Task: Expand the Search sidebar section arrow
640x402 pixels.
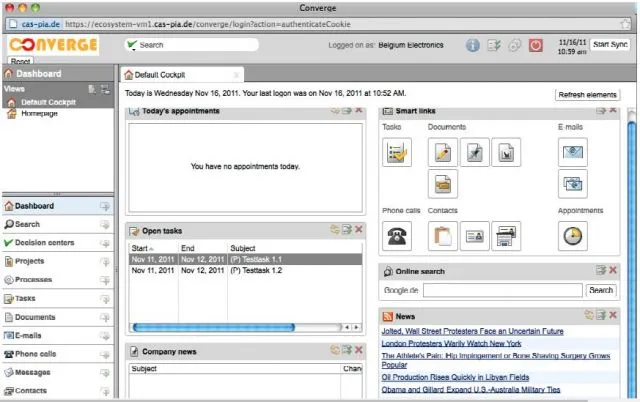Action: 105,224
